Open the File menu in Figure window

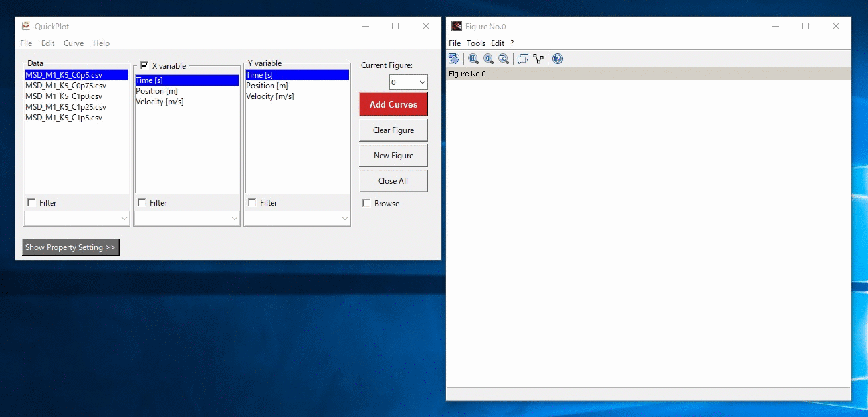point(455,43)
